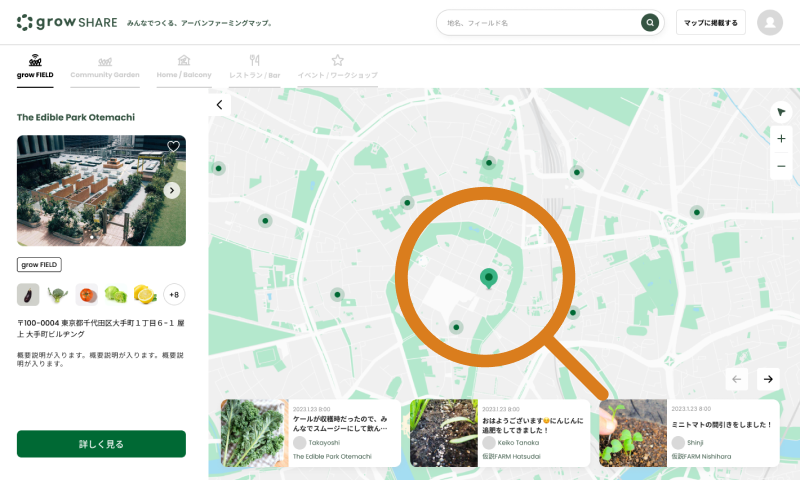Click the current location arrow on map

tap(781, 111)
